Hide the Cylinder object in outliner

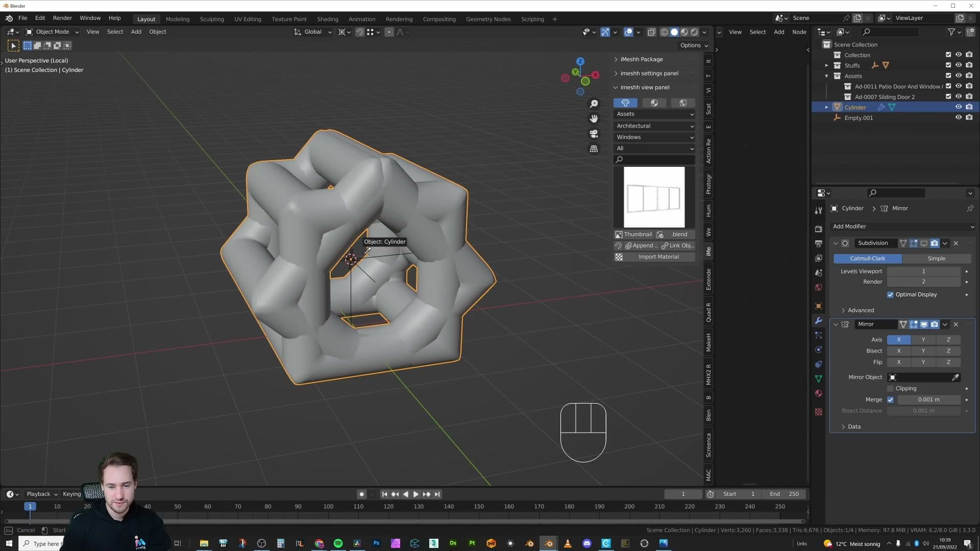pyautogui.click(x=959, y=107)
